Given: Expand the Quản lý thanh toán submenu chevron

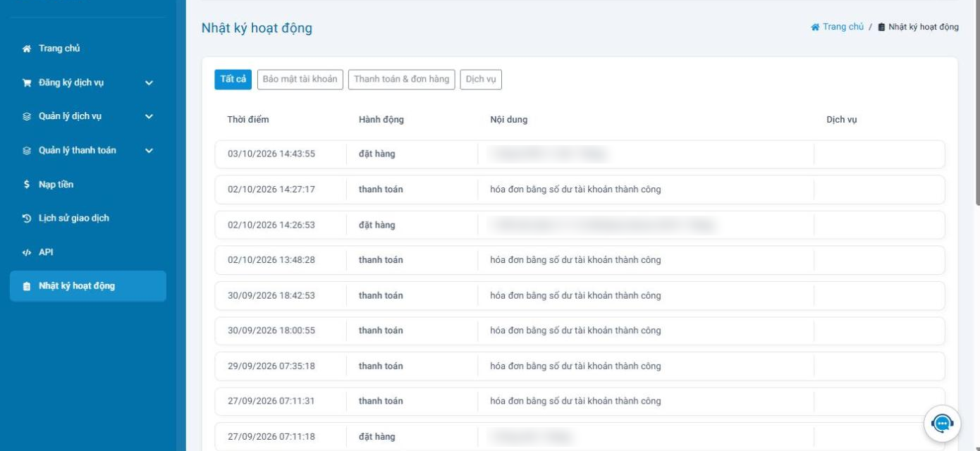Looking at the screenshot, I should point(149,151).
